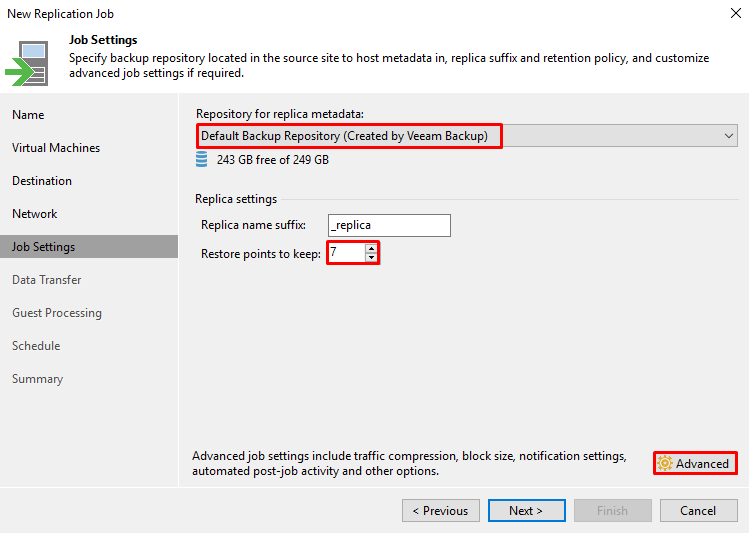Open the Advanced job settings
749x533 pixels.
tap(695, 463)
